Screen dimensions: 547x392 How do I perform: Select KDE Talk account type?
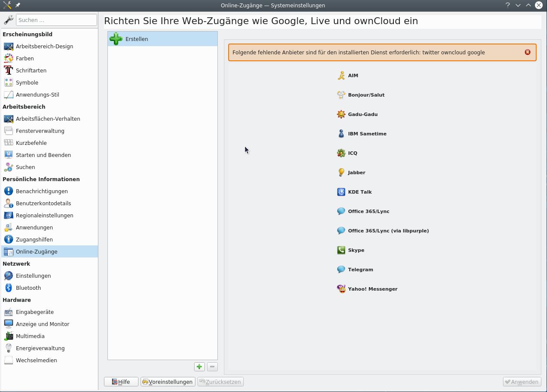click(360, 192)
